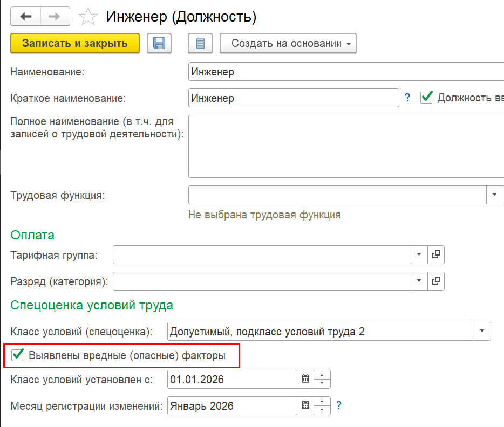Screen dimensions: 504x427
Task: Expand the Тарифная группа dropdown
Action: click(419, 255)
